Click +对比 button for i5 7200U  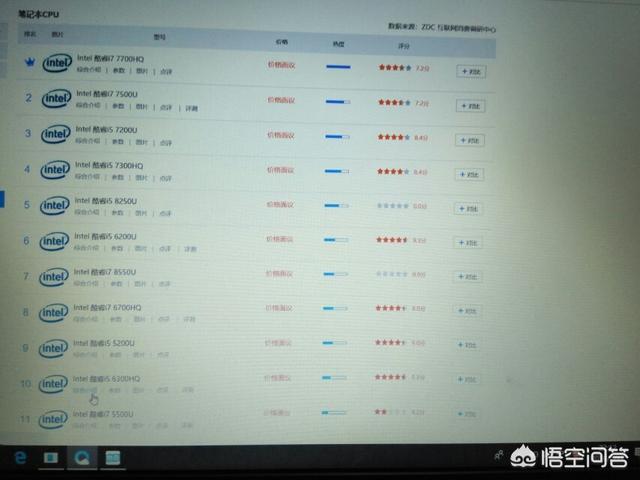470,140
